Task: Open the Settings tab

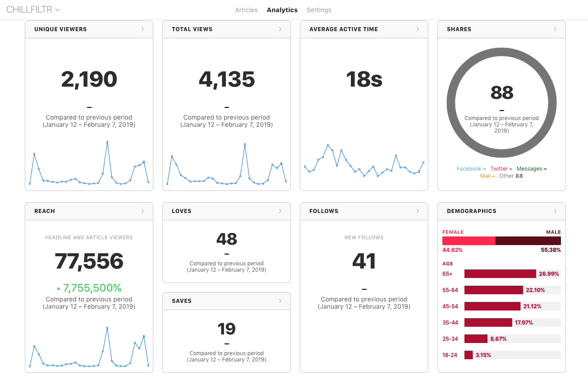Action: 319,10
